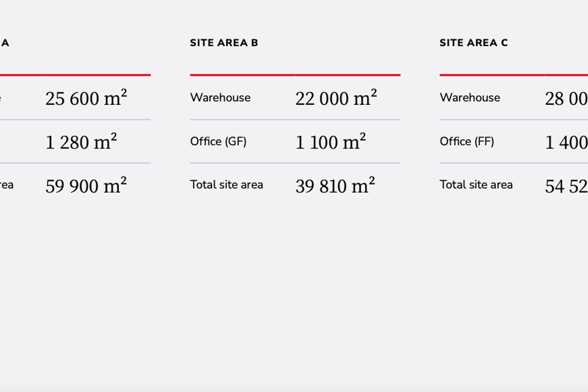The width and height of the screenshot is (588, 392).
Task: Click the 39 810 m² total value
Action: click(335, 186)
